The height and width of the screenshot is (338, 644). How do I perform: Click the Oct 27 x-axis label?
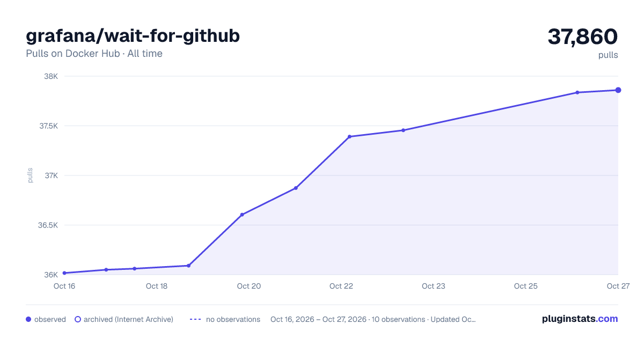[618, 286]
